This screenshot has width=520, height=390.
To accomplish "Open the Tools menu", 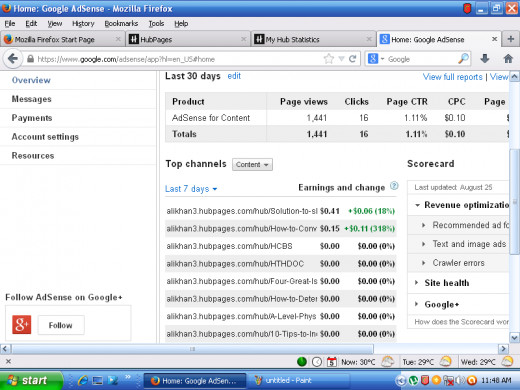I will 156,24.
